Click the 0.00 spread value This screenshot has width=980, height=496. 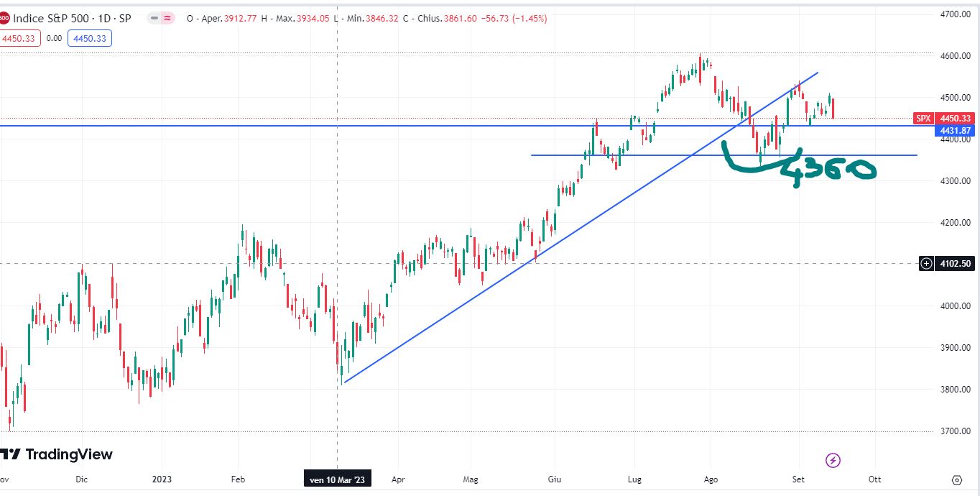[x=54, y=38]
